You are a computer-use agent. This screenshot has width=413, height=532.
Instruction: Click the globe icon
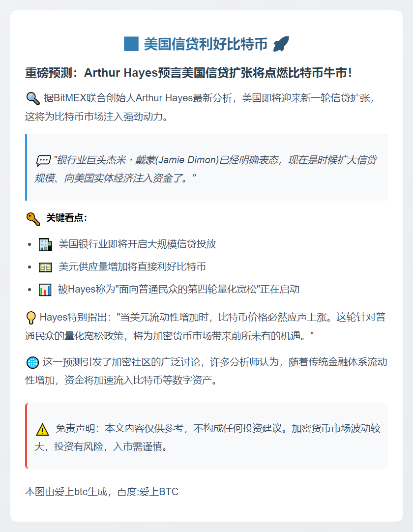(32, 363)
